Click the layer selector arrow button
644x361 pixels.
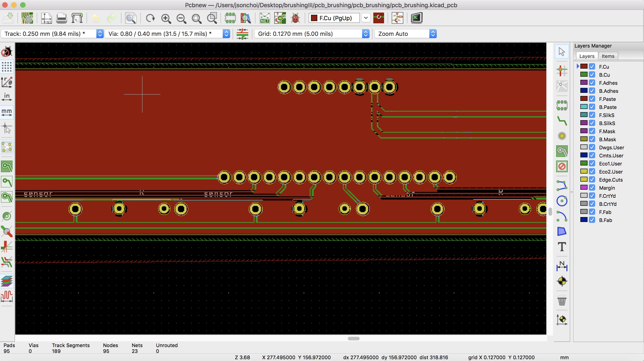point(366,18)
